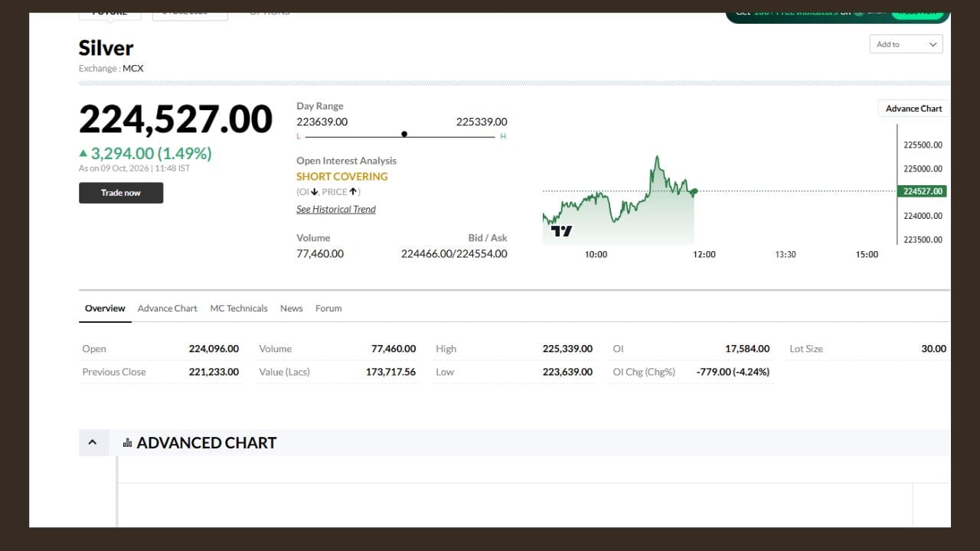Click the Low value 223,639.00 in the table
This screenshot has height=551, width=980.
tap(567, 372)
